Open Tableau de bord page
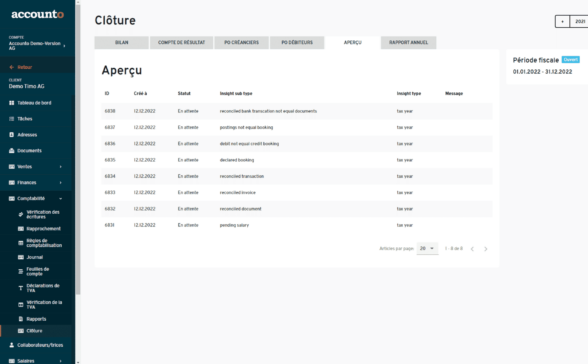This screenshot has width=588, height=364. [34, 103]
